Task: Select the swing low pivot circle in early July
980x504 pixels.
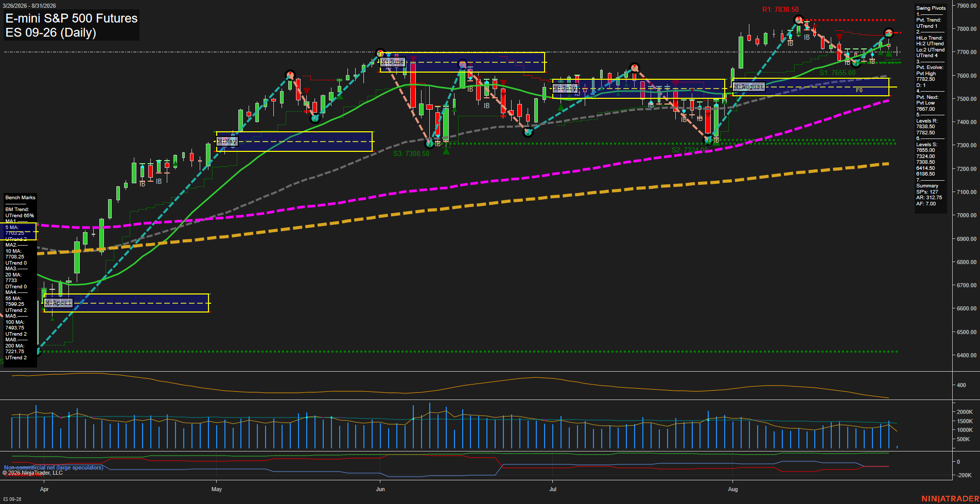Action: tap(528, 132)
